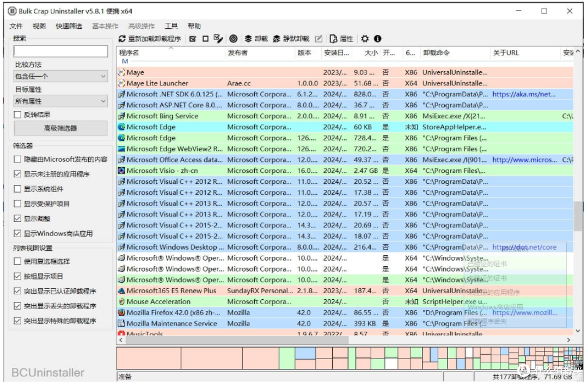Invert selection with the checkbox-pencil icon
This screenshot has height=383, width=588.
218,39
